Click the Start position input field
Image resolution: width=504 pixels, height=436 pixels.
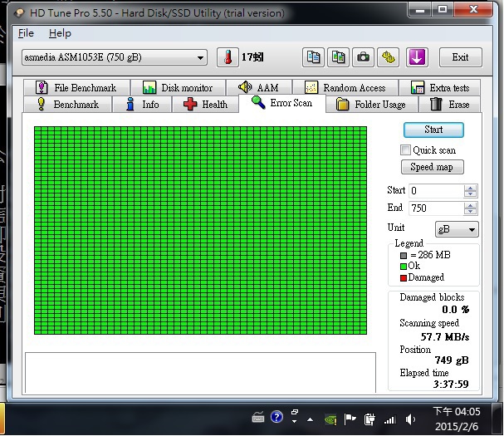click(x=436, y=191)
